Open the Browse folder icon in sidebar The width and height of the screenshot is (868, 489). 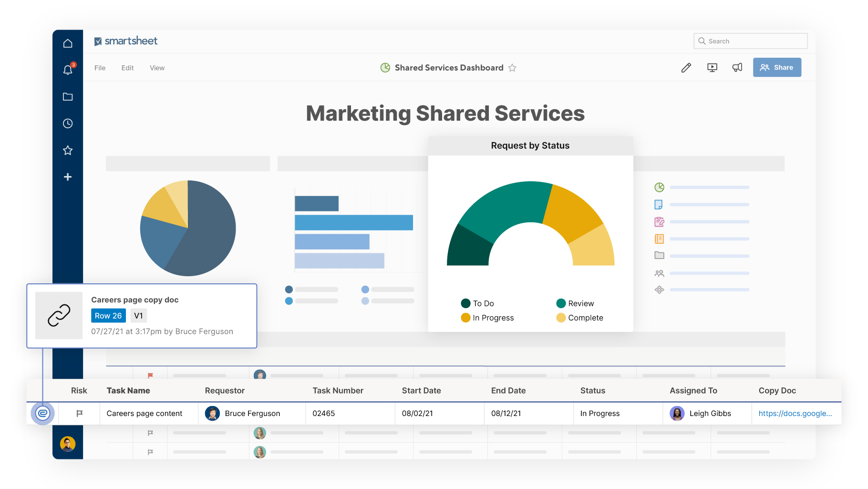pos(68,97)
